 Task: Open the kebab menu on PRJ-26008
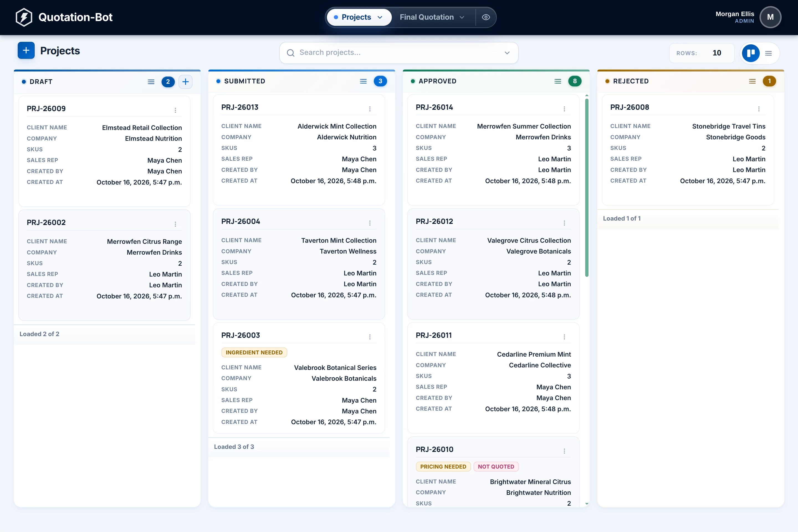coord(759,109)
